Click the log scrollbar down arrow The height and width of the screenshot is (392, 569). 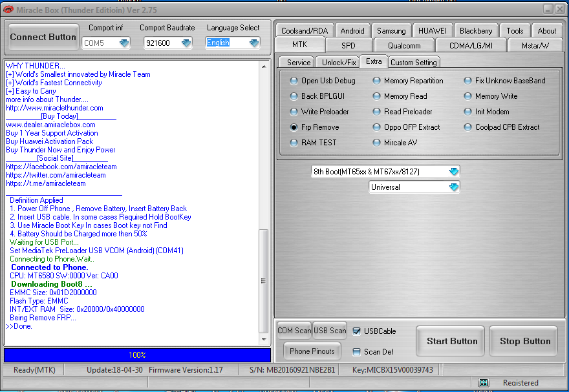(x=264, y=340)
